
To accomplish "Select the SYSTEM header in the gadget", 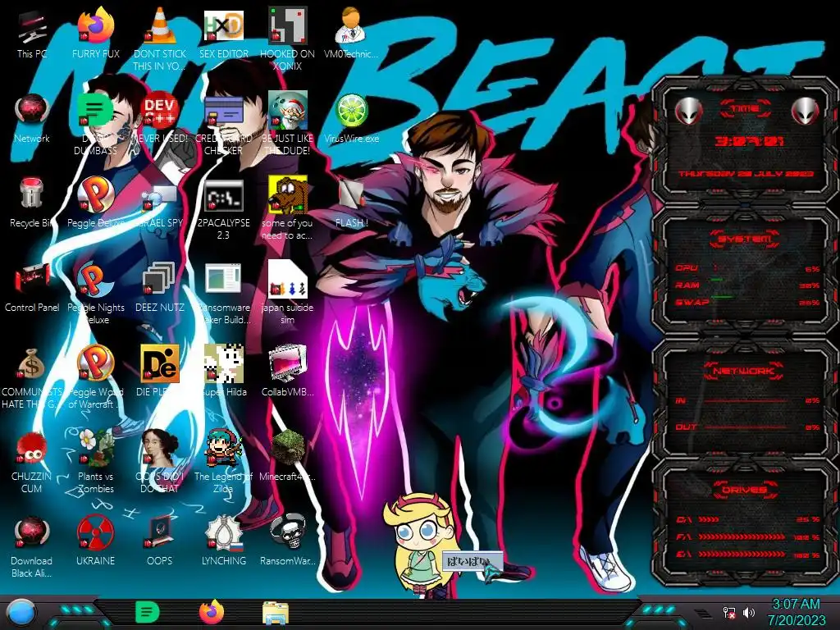I will 745,239.
